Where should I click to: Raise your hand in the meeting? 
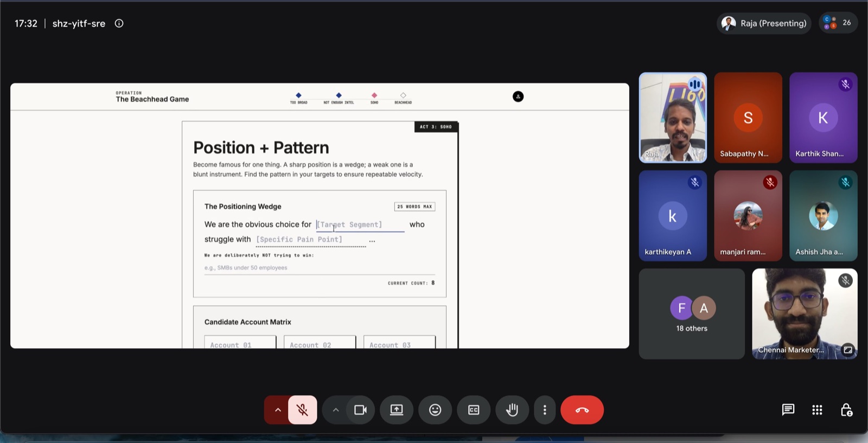tap(512, 410)
